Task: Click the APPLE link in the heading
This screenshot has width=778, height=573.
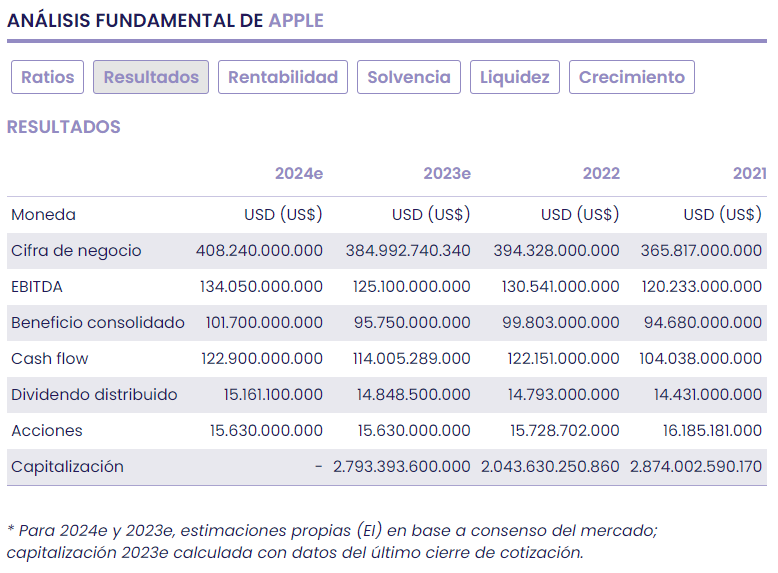Action: [x=296, y=20]
